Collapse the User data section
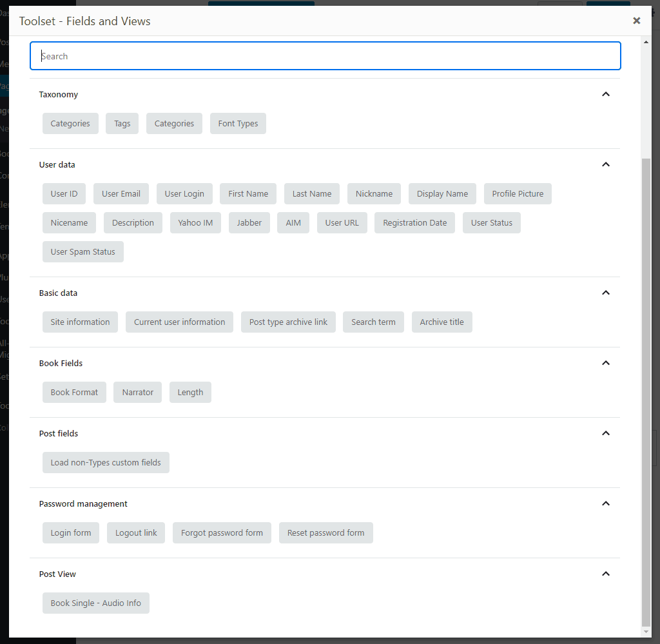The width and height of the screenshot is (660, 644). click(x=605, y=164)
